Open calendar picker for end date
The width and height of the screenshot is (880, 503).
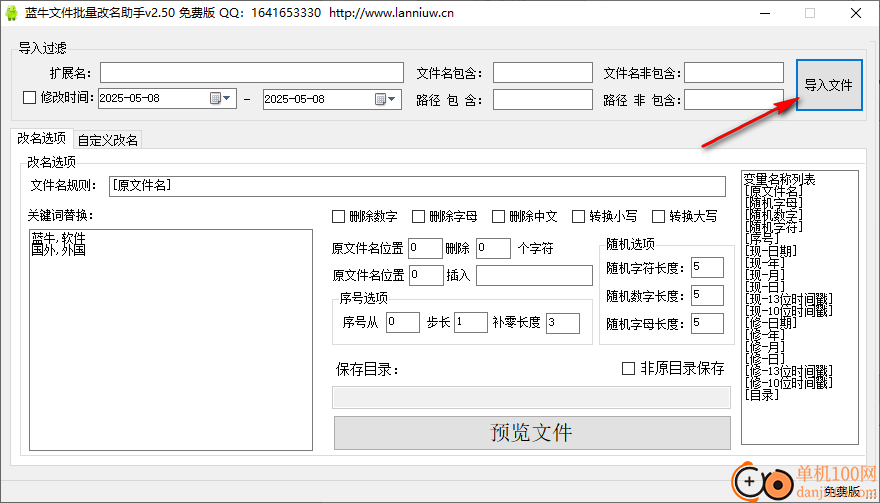386,99
